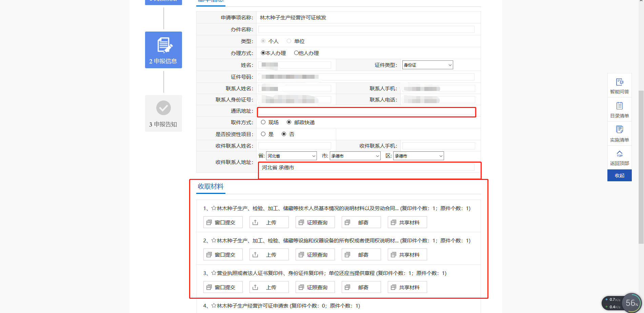Click the empty 通讯地址 input field
Viewport: 644px width, 313px height.
[x=366, y=112]
